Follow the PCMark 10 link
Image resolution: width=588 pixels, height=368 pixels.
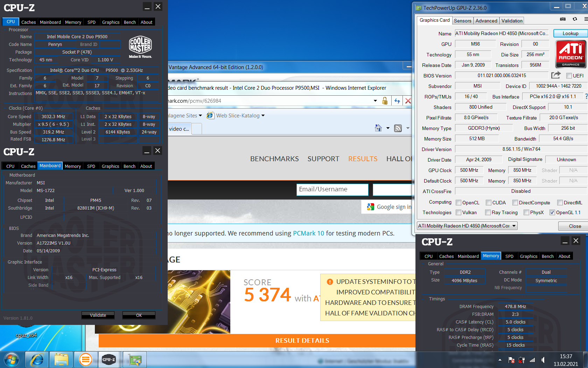(309, 233)
